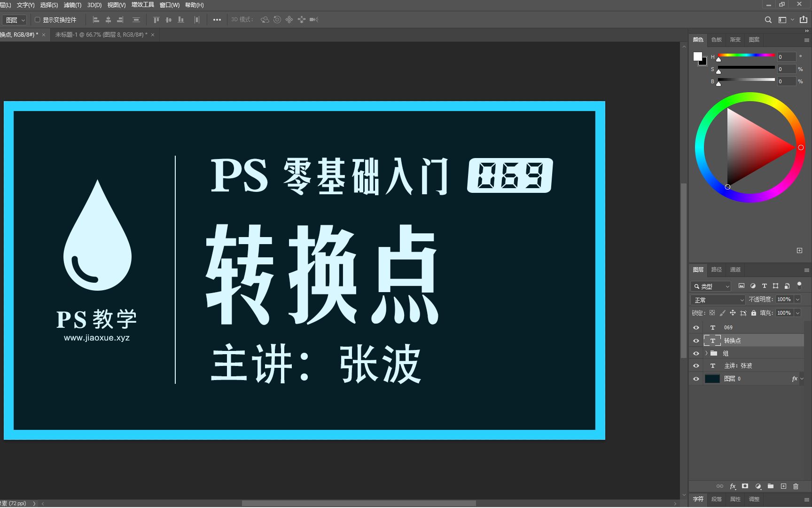Open the three-dots more align options
The width and height of the screenshot is (812, 508).
217,20
